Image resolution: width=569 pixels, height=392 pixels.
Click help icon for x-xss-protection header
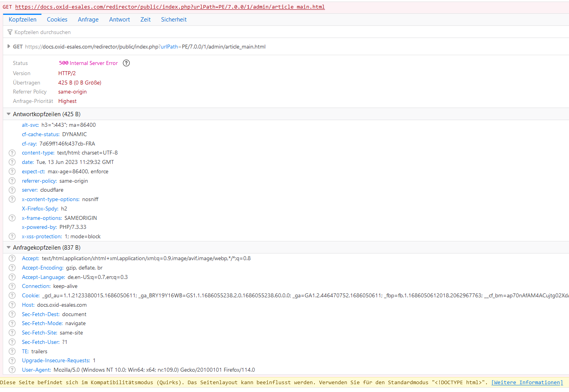[12, 236]
